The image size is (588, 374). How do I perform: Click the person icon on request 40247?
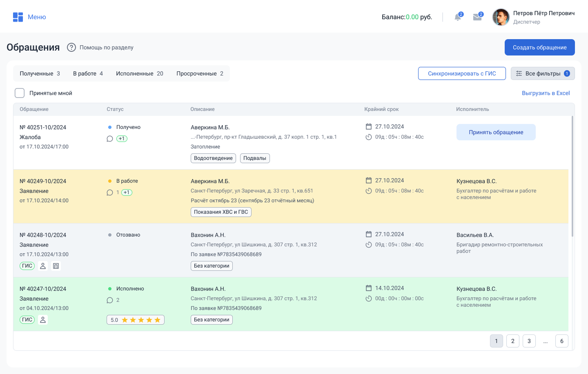[43, 320]
